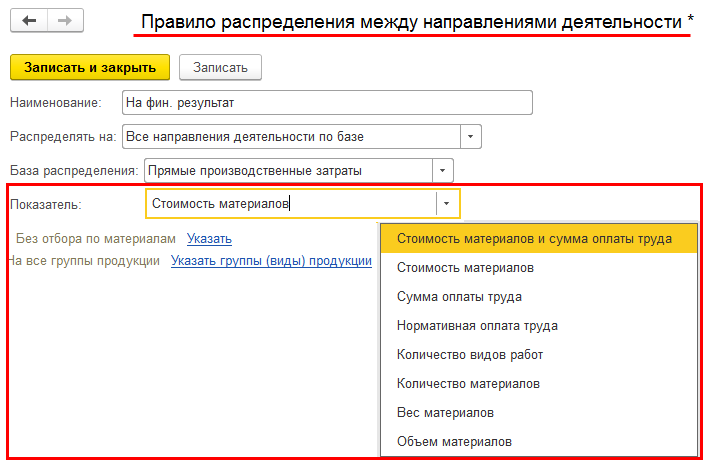Select Стоимость материалов и сумма оплаты труда
The width and height of the screenshot is (708, 464).
539,238
